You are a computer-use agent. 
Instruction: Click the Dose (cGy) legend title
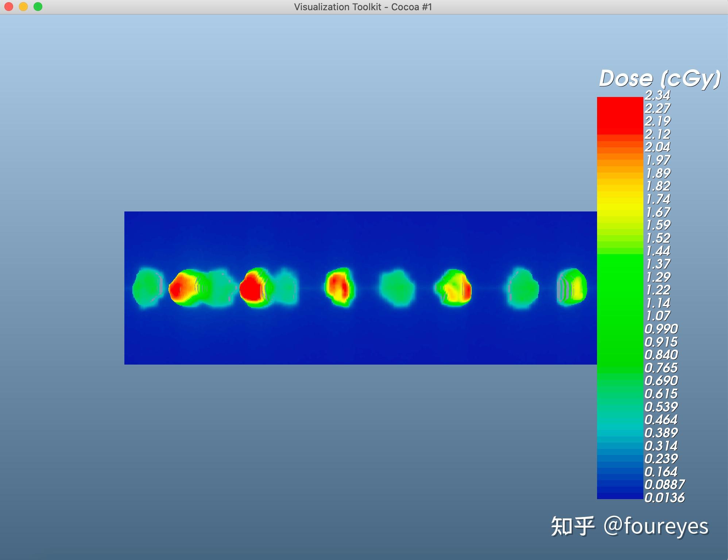659,78
